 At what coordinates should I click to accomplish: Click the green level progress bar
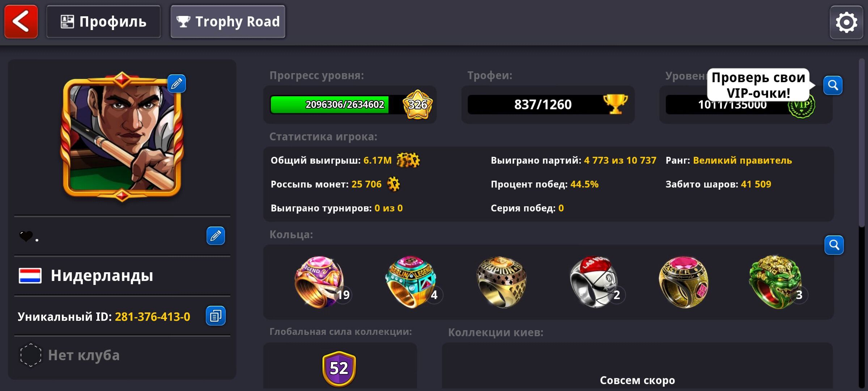click(x=329, y=105)
